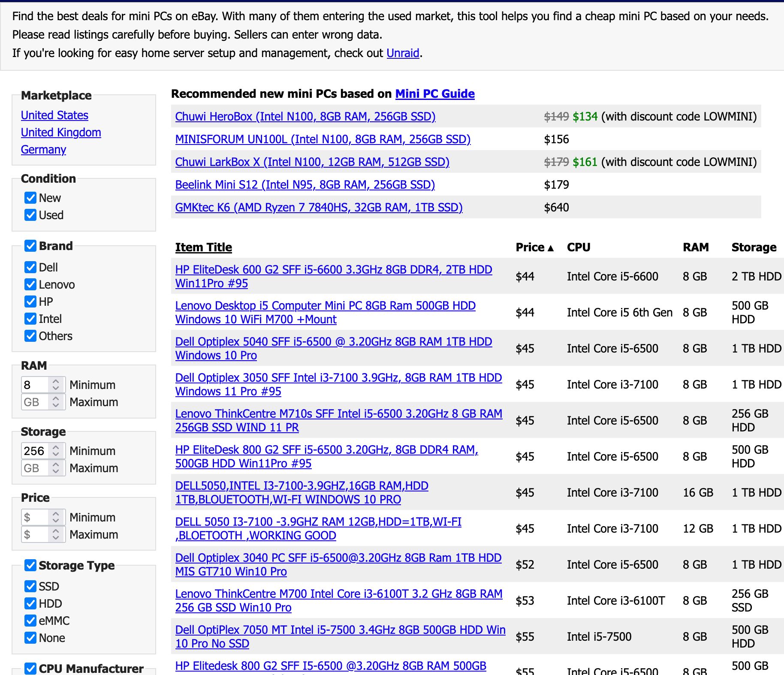Uncheck the Brand group checkbox
Viewport: 784px width, 675px height.
[x=30, y=246]
